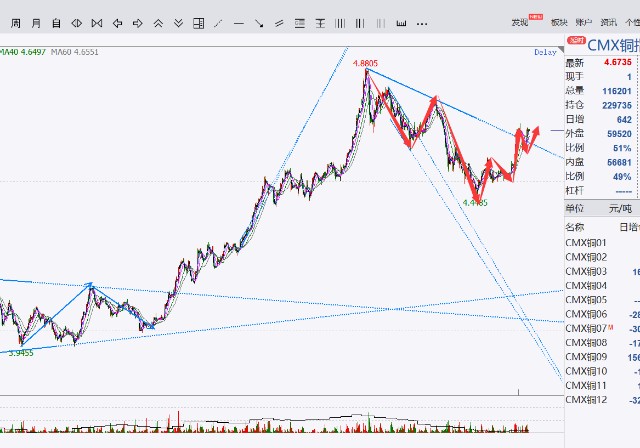Click the expand horizontally chart icon
640x448 pixels.
pos(76,23)
